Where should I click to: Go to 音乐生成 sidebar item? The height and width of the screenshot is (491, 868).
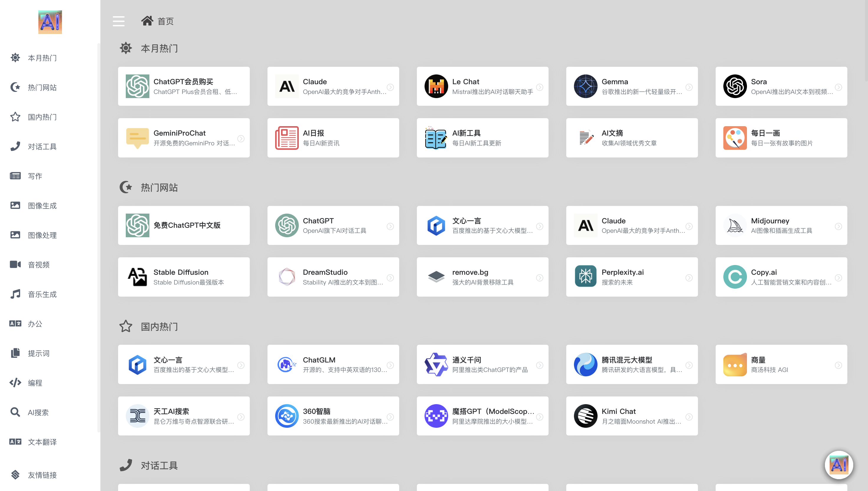click(x=42, y=295)
